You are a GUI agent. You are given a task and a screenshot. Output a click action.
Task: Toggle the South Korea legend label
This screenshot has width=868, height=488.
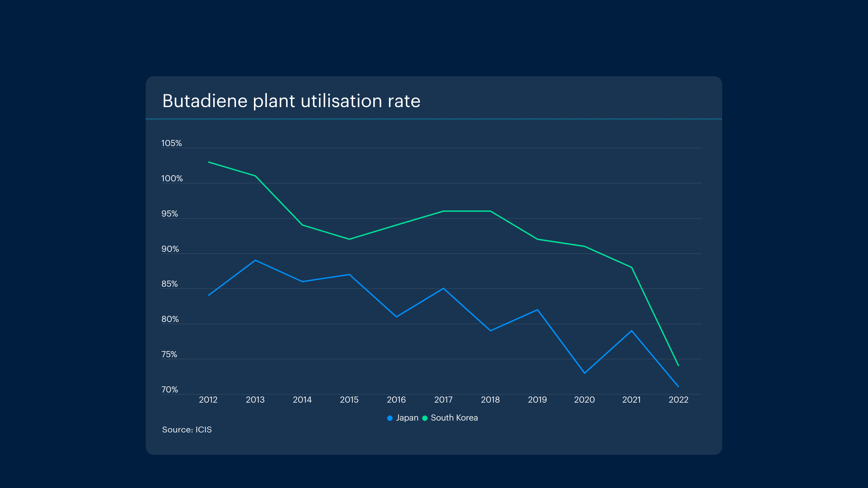(x=454, y=418)
